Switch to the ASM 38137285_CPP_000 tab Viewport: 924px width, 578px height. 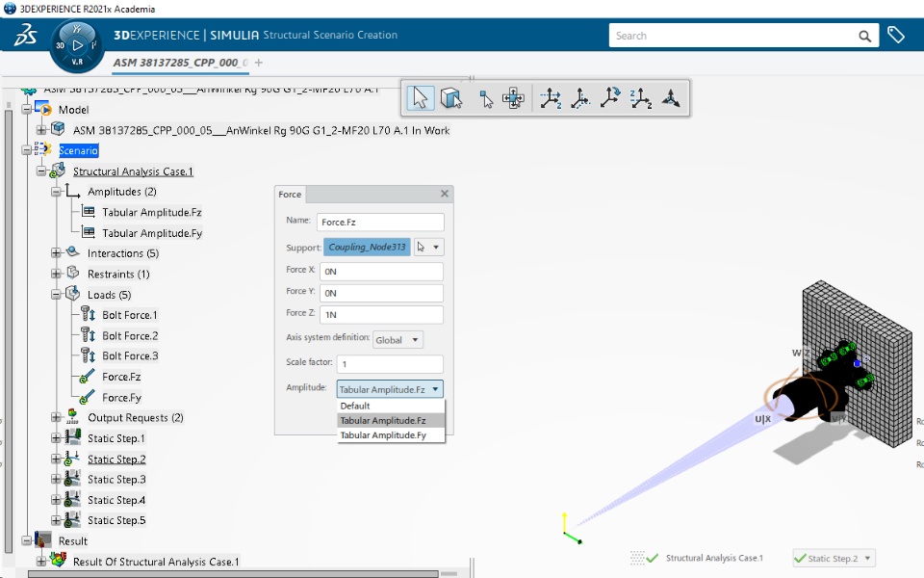coord(180,63)
